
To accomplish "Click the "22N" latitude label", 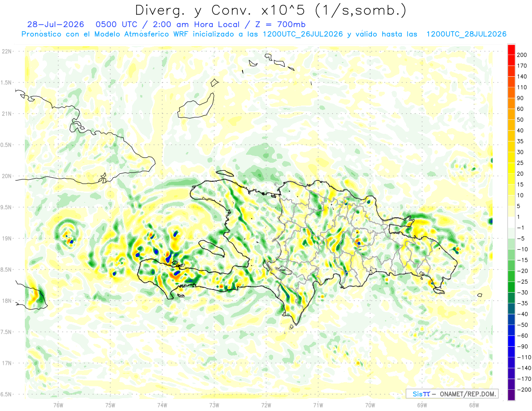I will 7,51.
